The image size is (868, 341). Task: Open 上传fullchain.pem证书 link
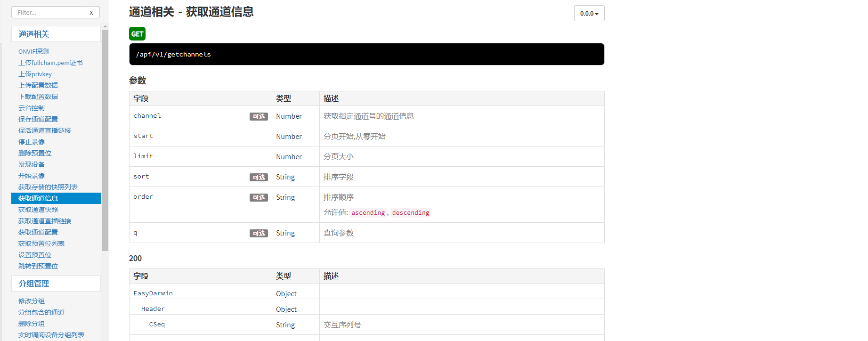pyautogui.click(x=50, y=63)
